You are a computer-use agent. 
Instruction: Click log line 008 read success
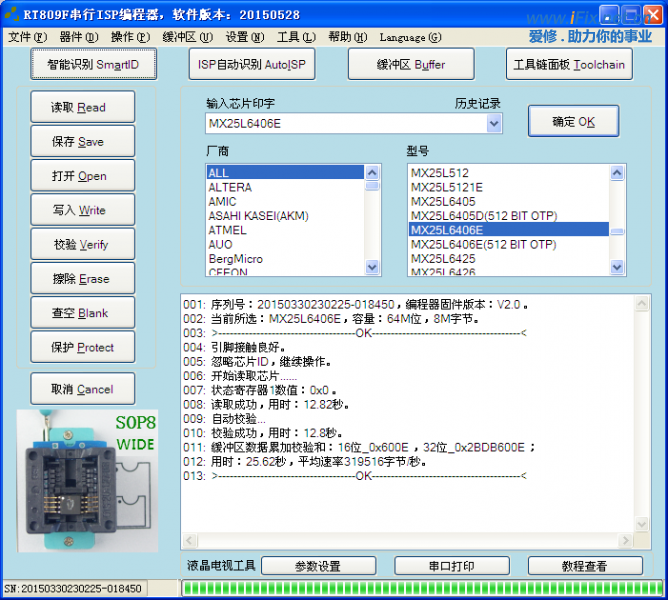tap(267, 404)
